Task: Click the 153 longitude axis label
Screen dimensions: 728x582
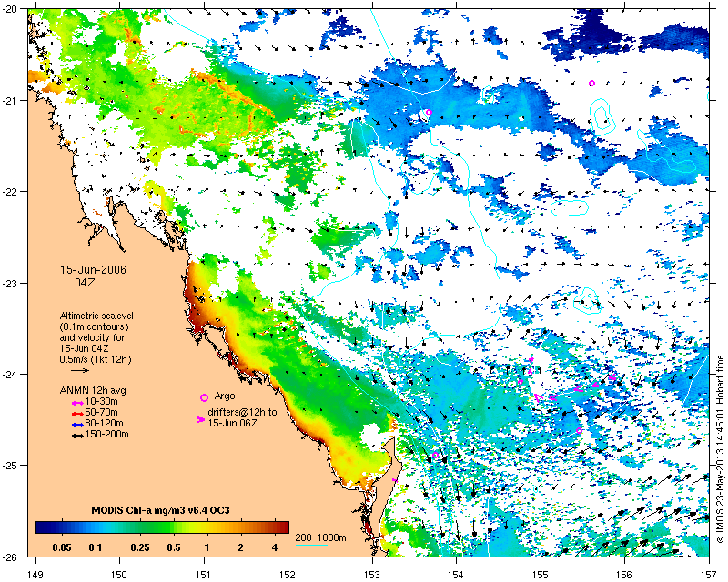Action: (372, 575)
